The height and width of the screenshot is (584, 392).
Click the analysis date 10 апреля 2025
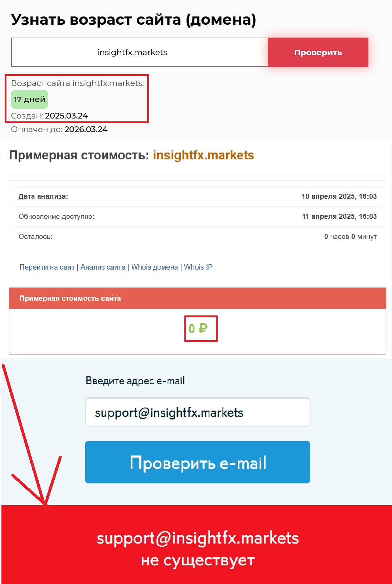click(x=329, y=196)
